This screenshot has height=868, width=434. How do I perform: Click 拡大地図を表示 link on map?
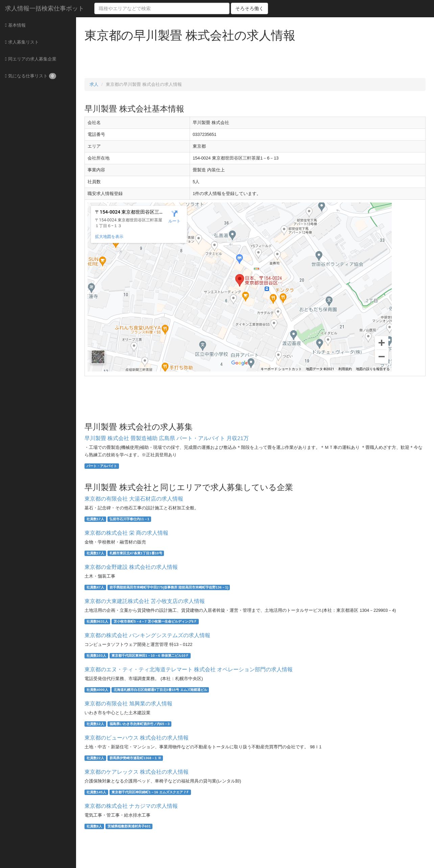[109, 237]
